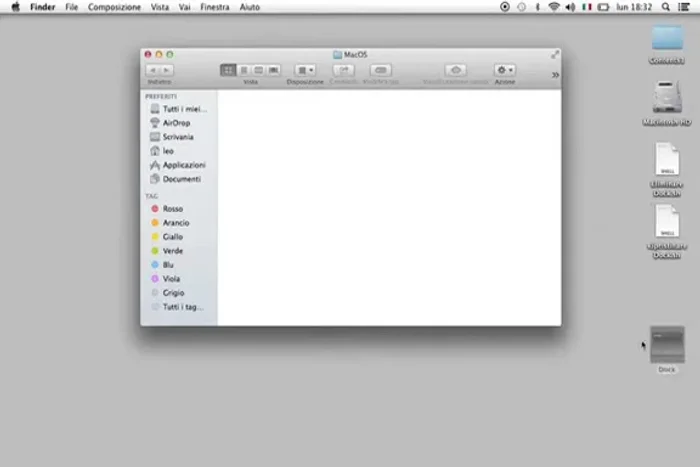
Task: Switch to list view in Finder toolbar
Action: pyautogui.click(x=243, y=70)
